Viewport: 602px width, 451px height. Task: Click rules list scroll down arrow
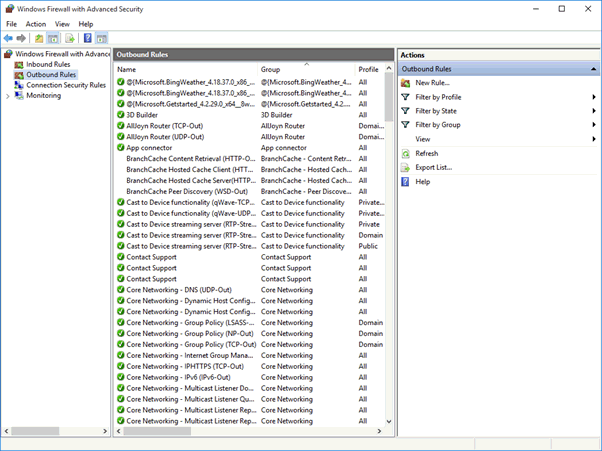tap(389, 421)
